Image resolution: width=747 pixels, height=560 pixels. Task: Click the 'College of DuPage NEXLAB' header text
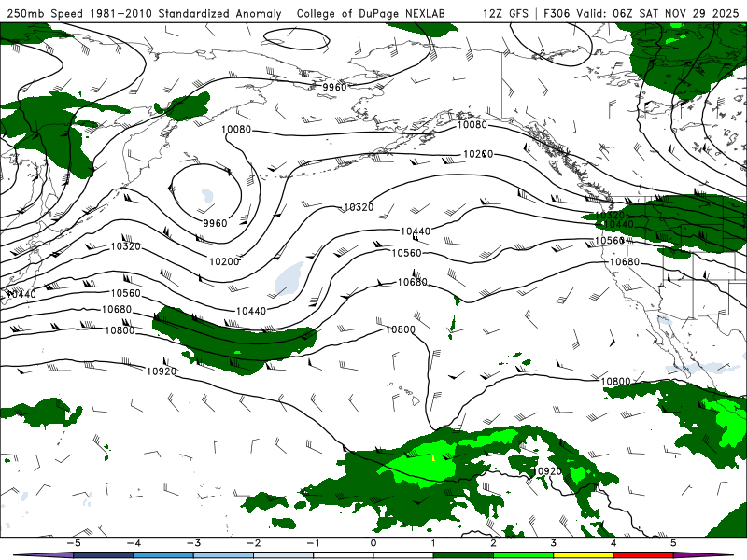coord(371,13)
